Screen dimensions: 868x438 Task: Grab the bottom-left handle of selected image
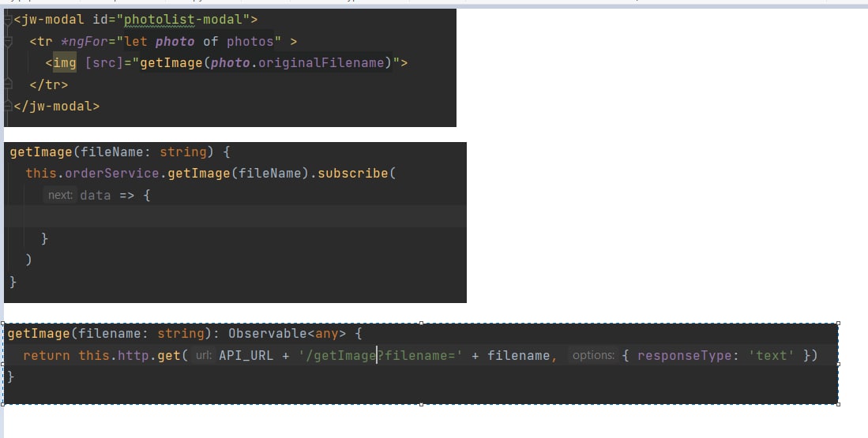(3, 404)
